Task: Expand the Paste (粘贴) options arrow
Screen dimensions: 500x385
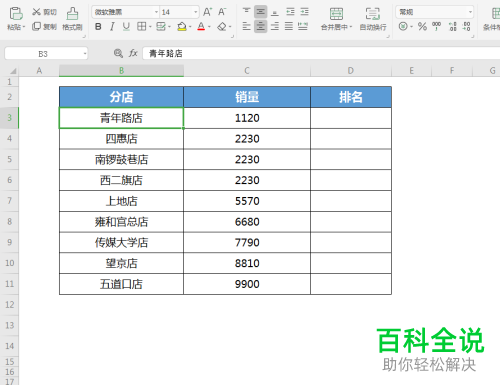Action: tap(24, 27)
